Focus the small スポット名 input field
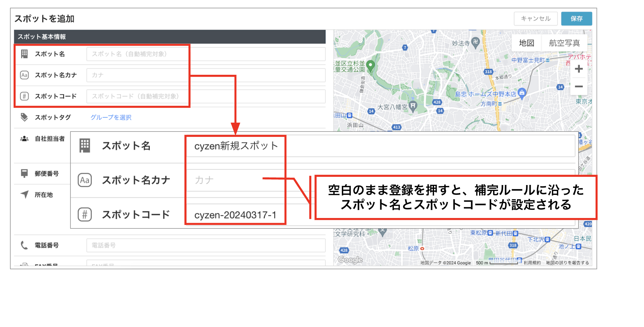This screenshot has width=644, height=327. [x=206, y=54]
